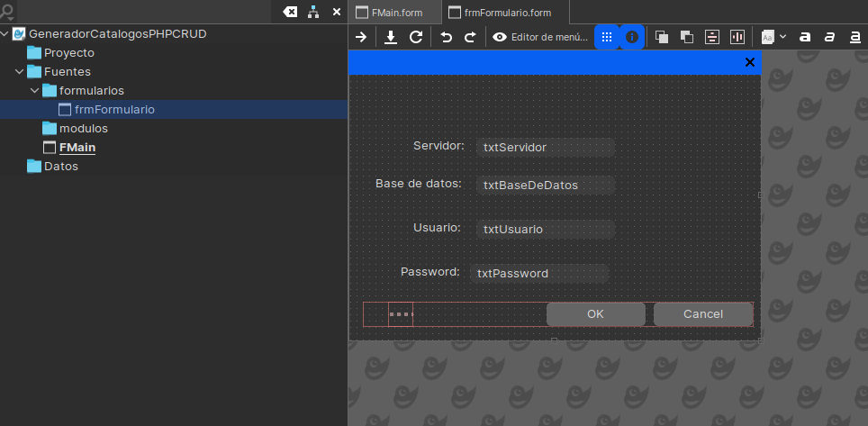Toggle the grid dots display button
The image size is (868, 426).
607,37
